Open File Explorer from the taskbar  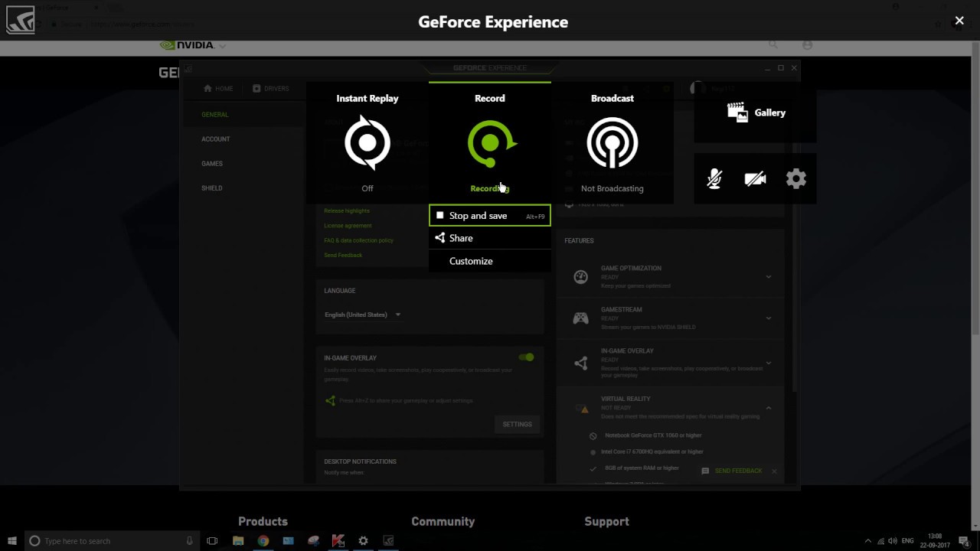(x=238, y=541)
